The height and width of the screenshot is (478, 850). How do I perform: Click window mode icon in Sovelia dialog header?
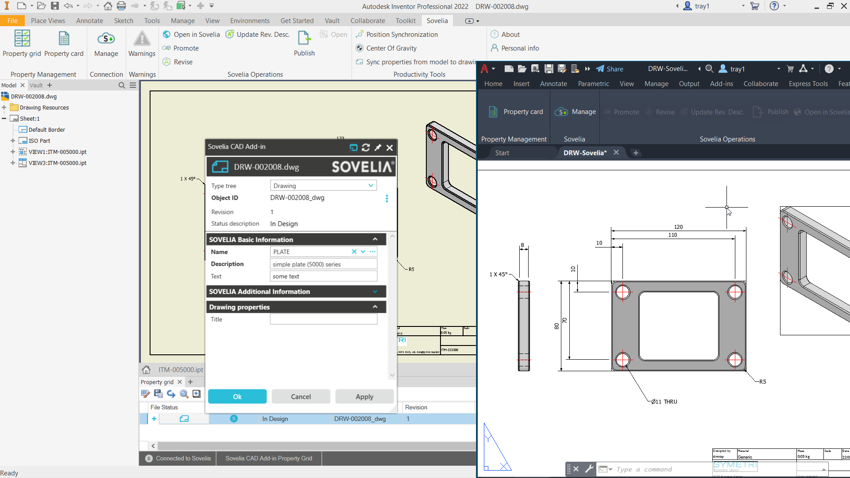click(353, 147)
